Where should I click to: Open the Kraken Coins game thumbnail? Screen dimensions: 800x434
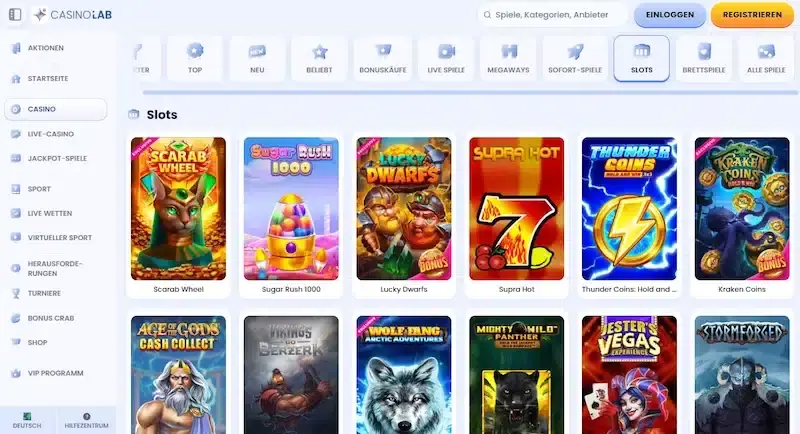742,209
